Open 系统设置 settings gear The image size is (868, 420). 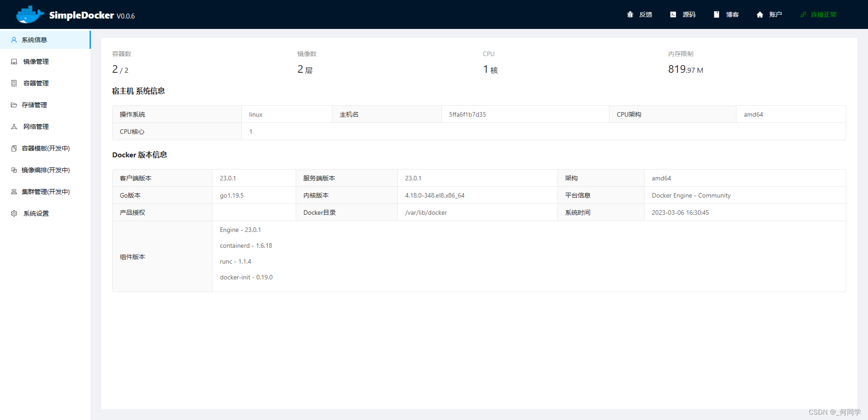[14, 213]
